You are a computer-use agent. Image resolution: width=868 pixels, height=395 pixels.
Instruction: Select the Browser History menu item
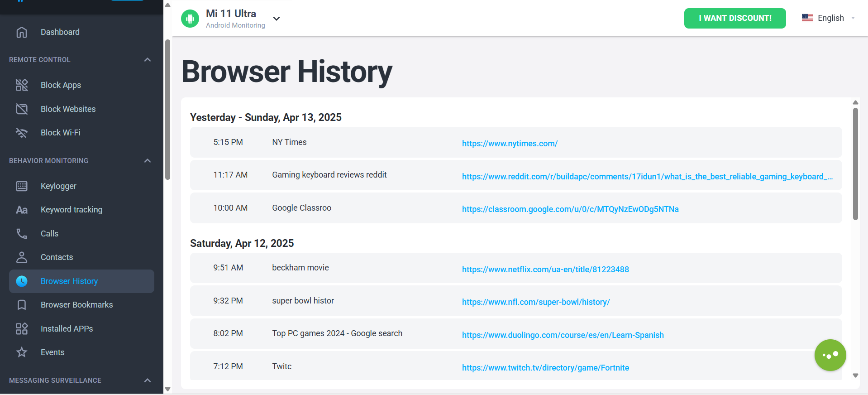click(x=81, y=281)
